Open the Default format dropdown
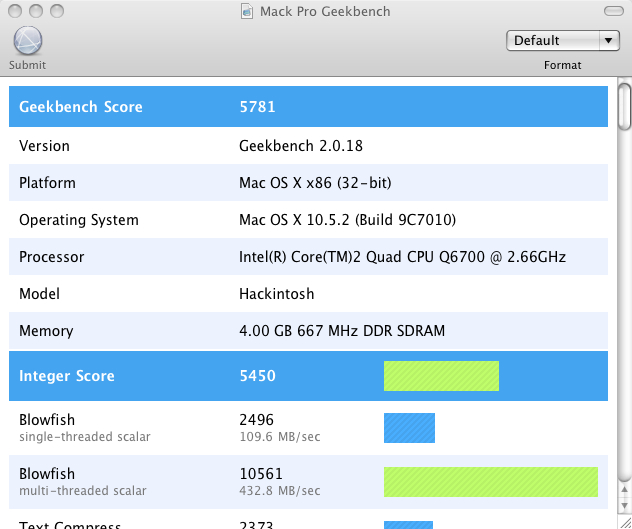 (x=564, y=41)
